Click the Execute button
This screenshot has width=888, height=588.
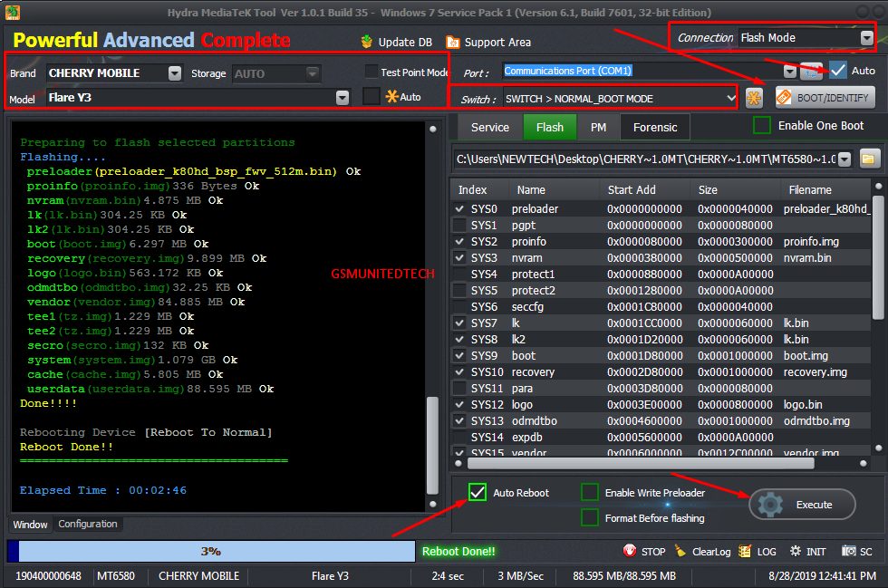tap(802, 504)
